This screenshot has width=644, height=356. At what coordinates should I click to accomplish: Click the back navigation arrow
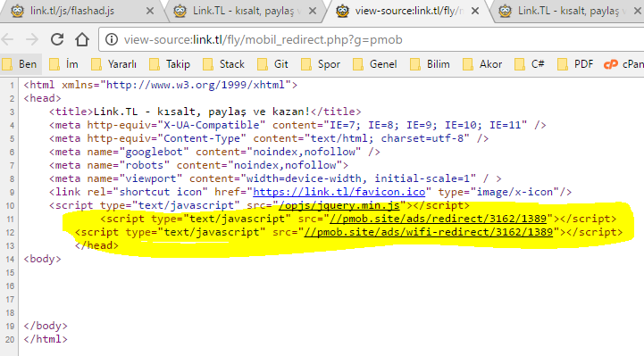pyautogui.click(x=8, y=39)
